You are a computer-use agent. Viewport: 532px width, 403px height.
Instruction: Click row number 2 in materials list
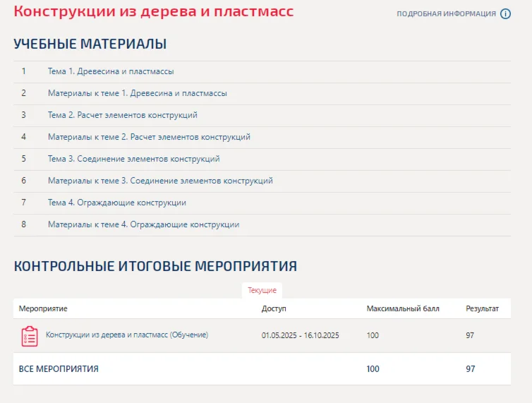pyautogui.click(x=24, y=93)
